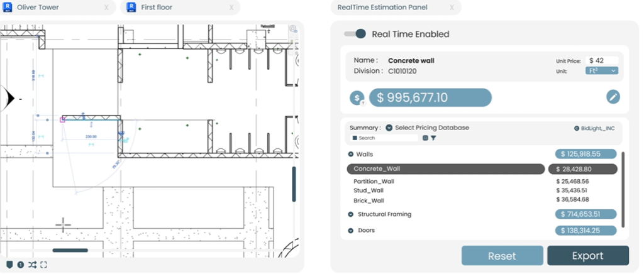Select the RealTime Estimation Panel tab

point(396,8)
